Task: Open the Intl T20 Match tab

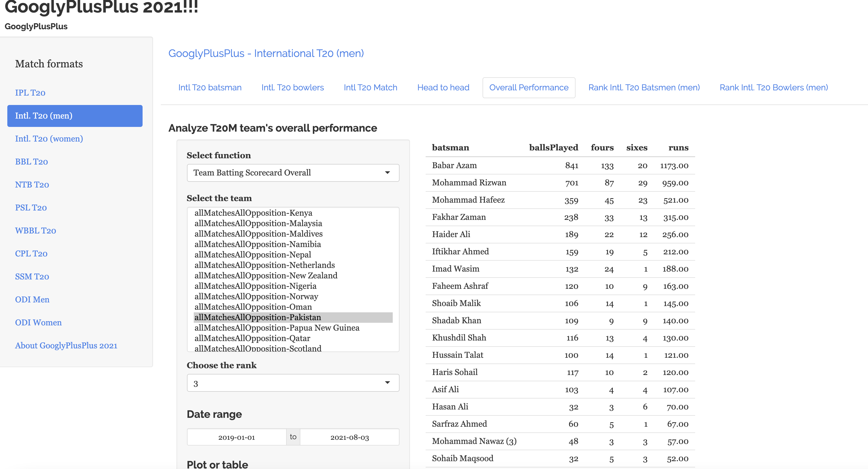Action: [x=370, y=87]
